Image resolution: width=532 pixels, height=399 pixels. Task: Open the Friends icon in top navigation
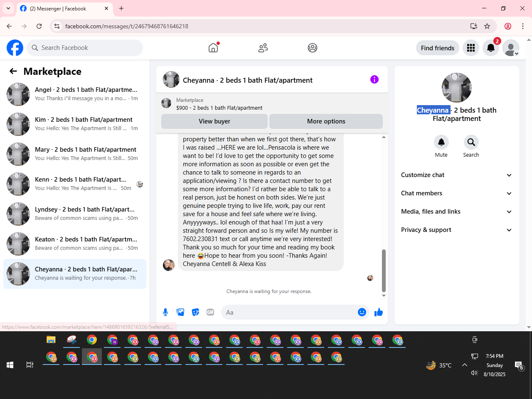click(263, 48)
